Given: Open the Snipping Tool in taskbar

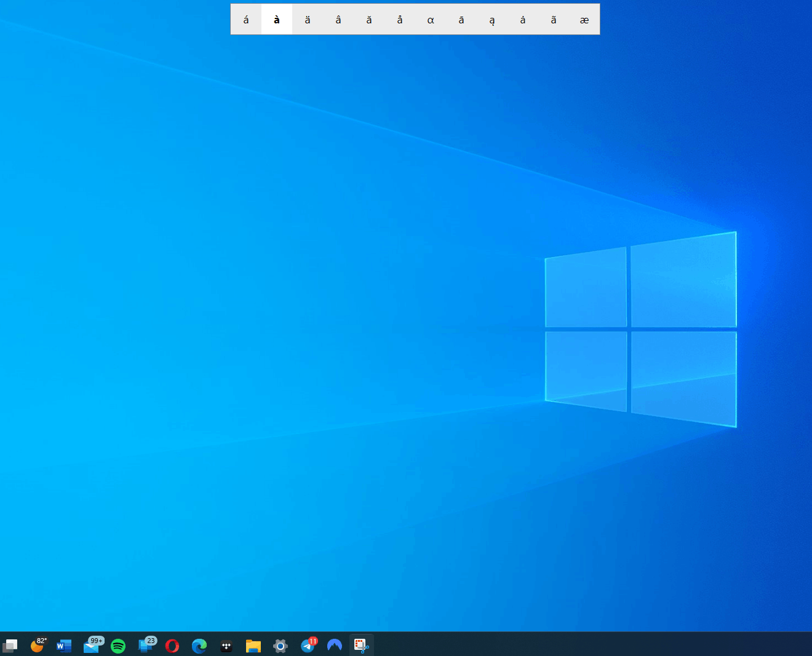Looking at the screenshot, I should 361,646.
